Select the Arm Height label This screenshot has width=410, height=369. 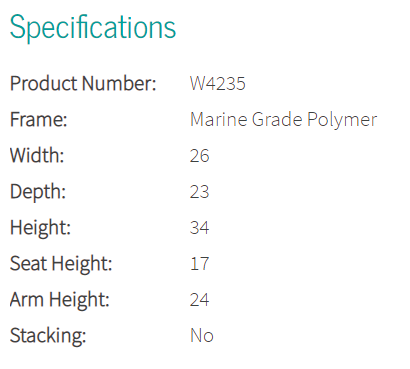click(60, 300)
